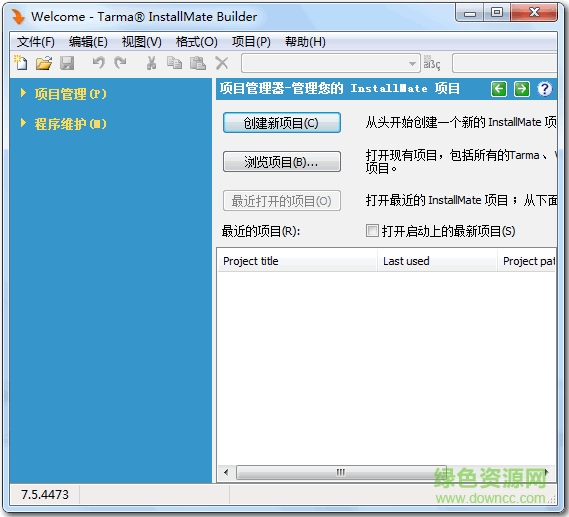Screen dimensions: 569x517
Task: Open the toolbar combo box dropdown
Action: [x=412, y=63]
